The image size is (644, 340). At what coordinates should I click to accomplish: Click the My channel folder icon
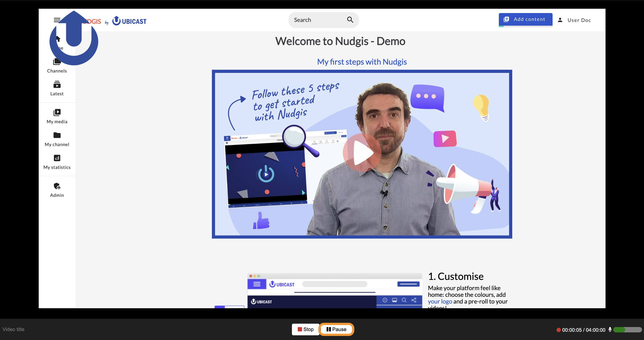[x=57, y=135]
